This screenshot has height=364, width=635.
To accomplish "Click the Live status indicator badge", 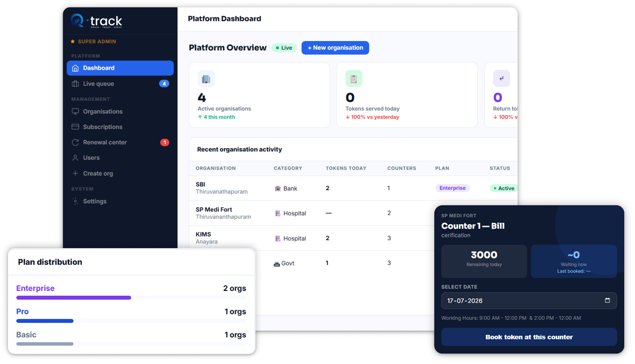I will 284,48.
